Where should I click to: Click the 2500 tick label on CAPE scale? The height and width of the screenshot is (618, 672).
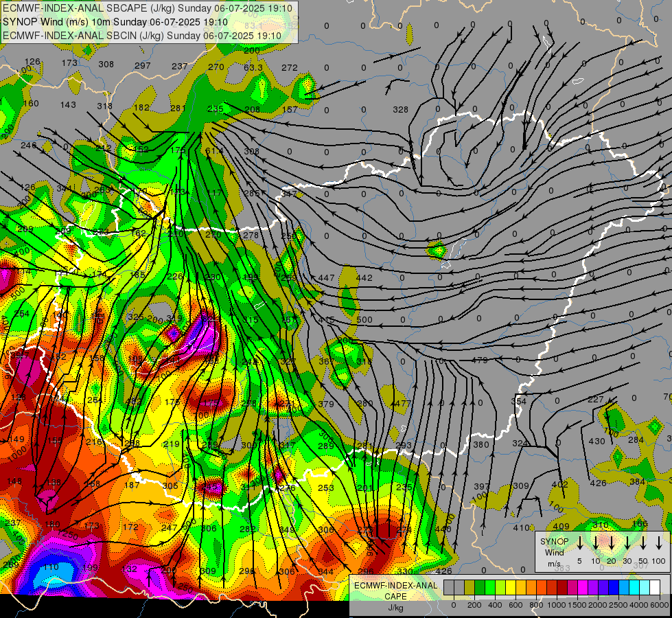618,605
